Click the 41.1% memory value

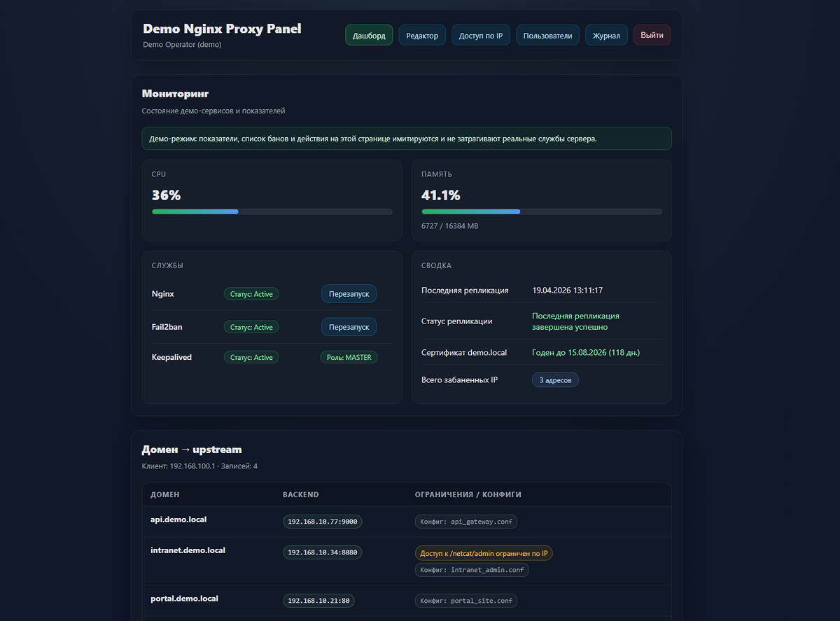[440, 195]
